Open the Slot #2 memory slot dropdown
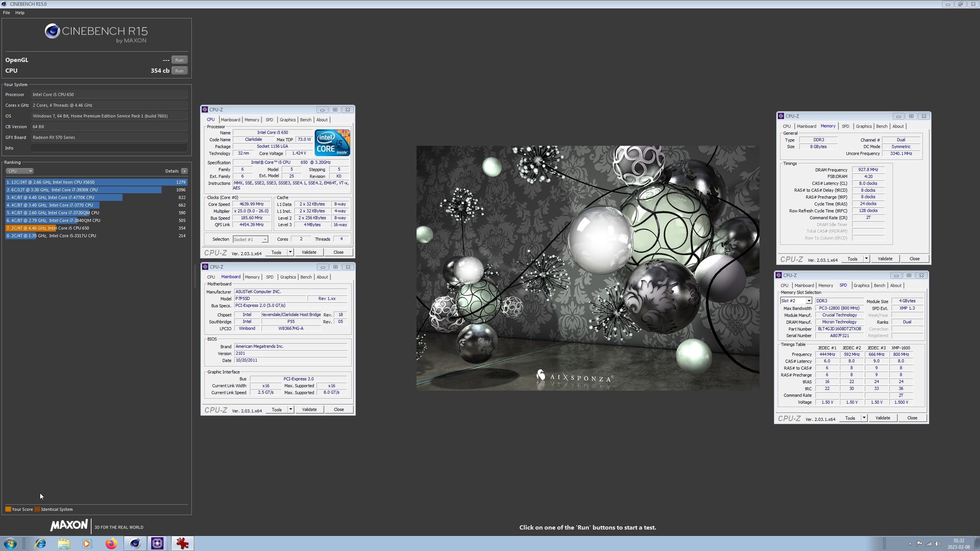The image size is (980, 551). (x=796, y=301)
